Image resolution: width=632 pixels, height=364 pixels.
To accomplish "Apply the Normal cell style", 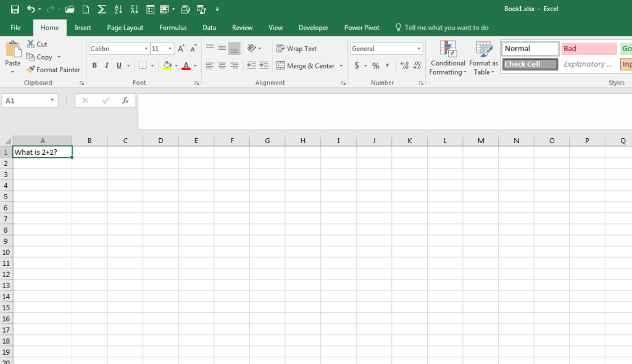I will click(x=530, y=48).
